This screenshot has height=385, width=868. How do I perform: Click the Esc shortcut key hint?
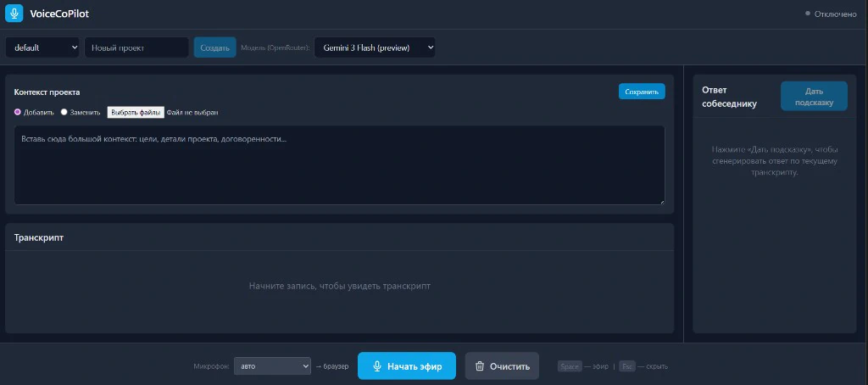(x=627, y=366)
